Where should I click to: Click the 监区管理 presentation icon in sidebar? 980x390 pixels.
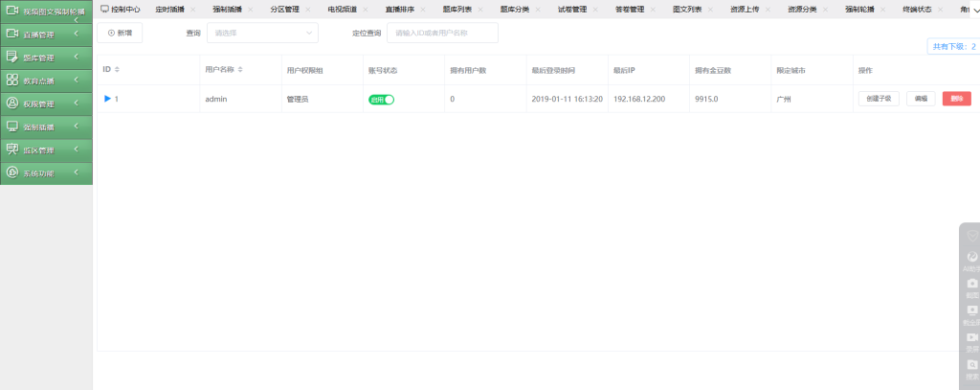click(x=11, y=149)
